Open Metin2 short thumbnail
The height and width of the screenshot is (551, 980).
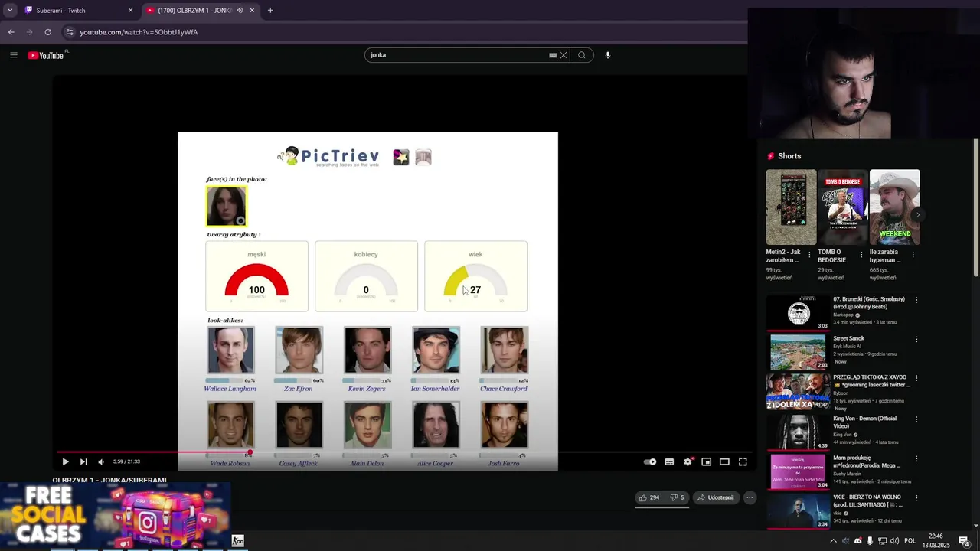[x=791, y=207]
